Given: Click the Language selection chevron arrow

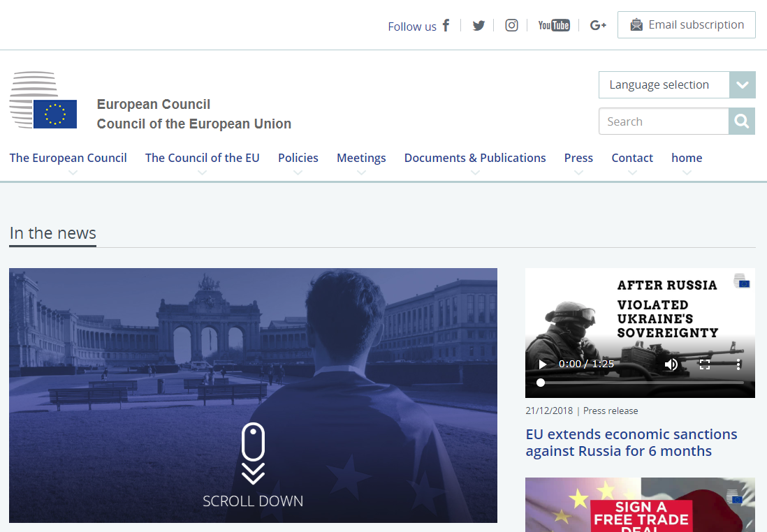Looking at the screenshot, I should pyautogui.click(x=742, y=85).
